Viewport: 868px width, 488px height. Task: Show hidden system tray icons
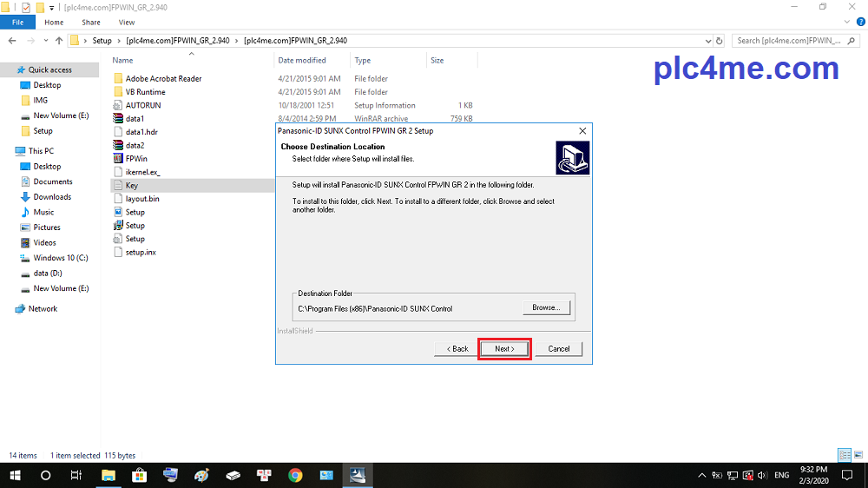pyautogui.click(x=701, y=475)
